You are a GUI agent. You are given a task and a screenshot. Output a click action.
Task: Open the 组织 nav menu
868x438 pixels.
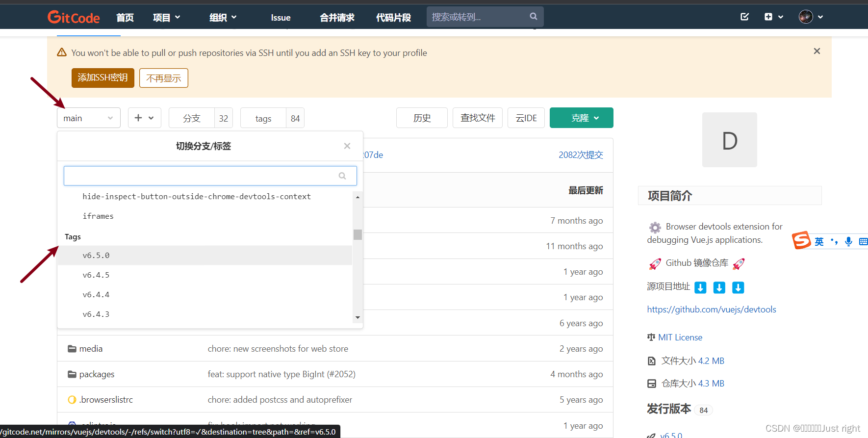coord(223,18)
